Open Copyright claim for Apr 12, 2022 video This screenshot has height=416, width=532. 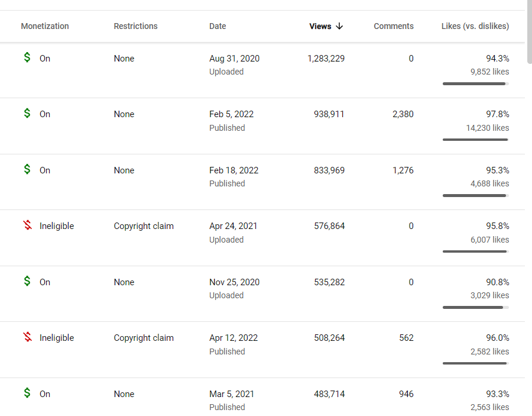coord(144,338)
